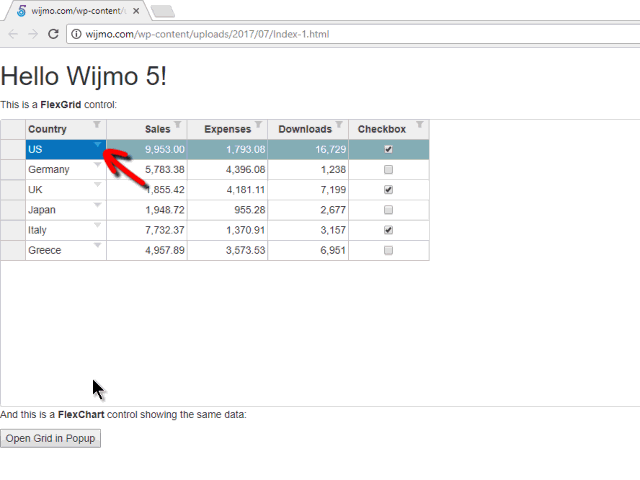Click the Open Grid in Popup button
Image resolution: width=640 pixels, height=480 pixels.
(51, 438)
